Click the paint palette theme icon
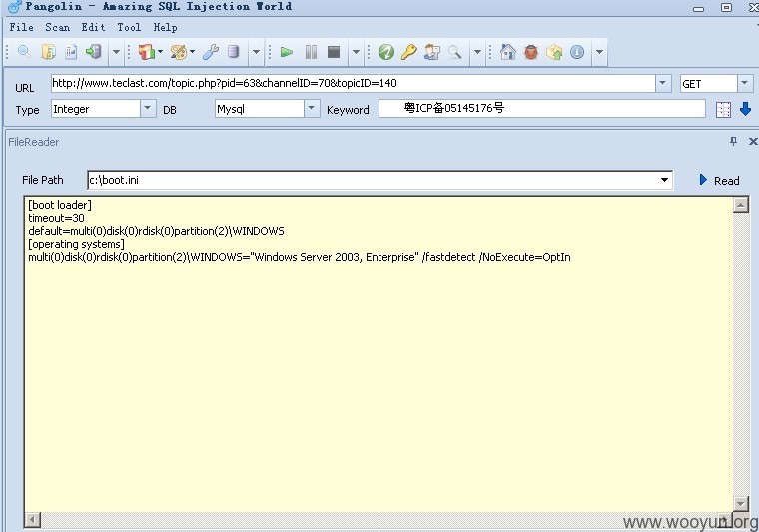 pos(179,51)
